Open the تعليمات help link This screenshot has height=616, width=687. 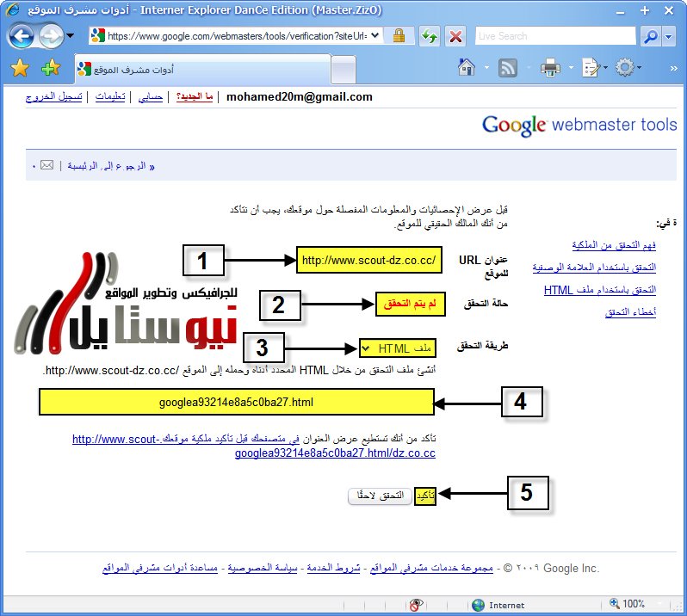[110, 96]
